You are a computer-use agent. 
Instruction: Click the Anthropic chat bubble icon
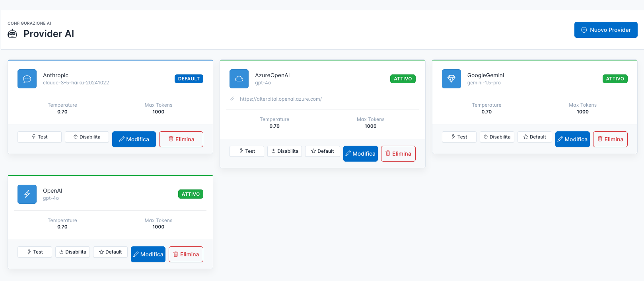point(27,79)
